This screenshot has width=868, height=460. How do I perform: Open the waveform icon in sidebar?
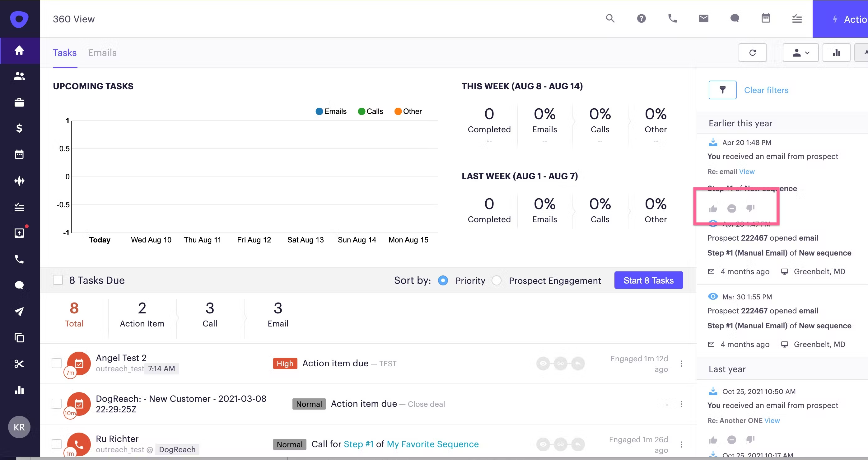click(19, 181)
